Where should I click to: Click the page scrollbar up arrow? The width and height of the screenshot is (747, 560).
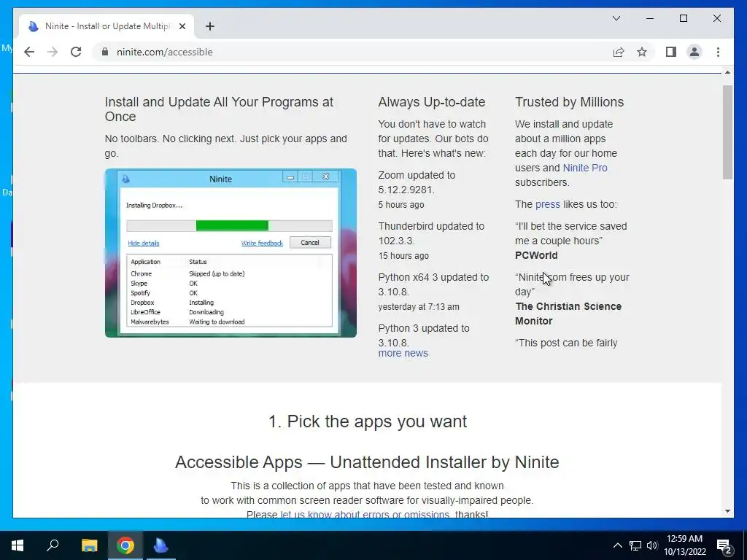(727, 72)
